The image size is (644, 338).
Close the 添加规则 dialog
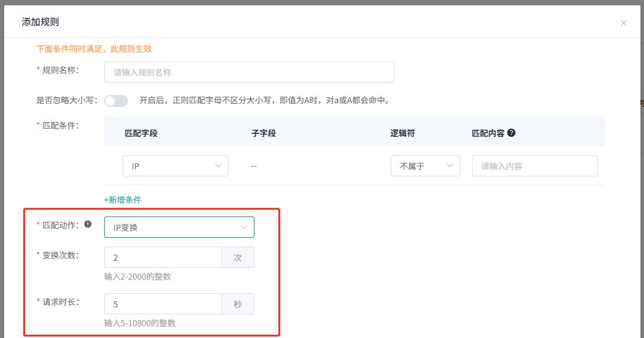623,23
